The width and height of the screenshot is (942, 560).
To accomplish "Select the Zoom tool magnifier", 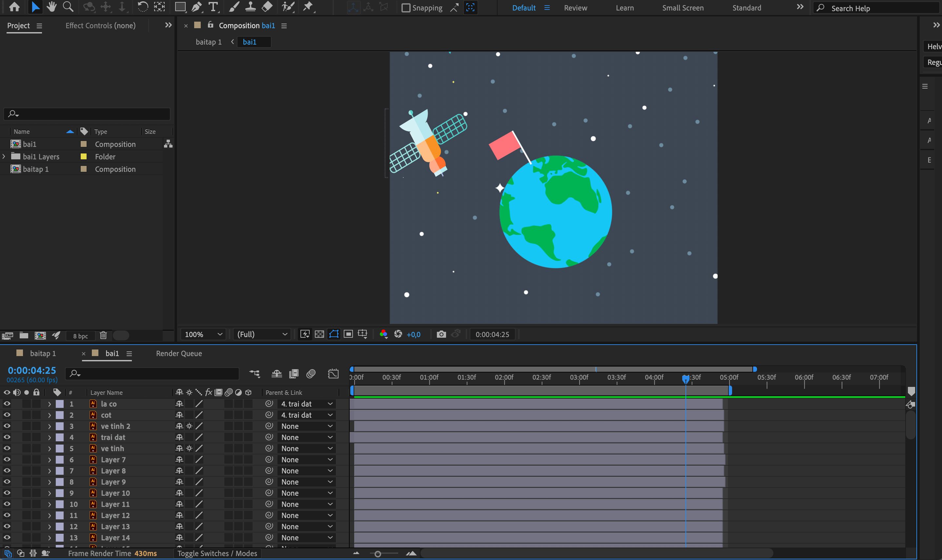I will pos(68,7).
